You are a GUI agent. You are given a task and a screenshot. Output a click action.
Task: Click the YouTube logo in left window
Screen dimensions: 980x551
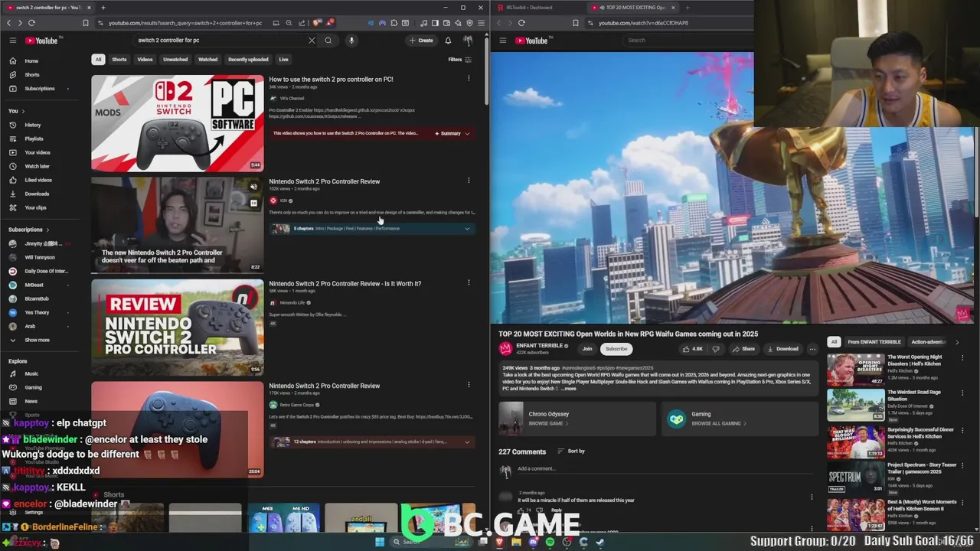click(41, 41)
